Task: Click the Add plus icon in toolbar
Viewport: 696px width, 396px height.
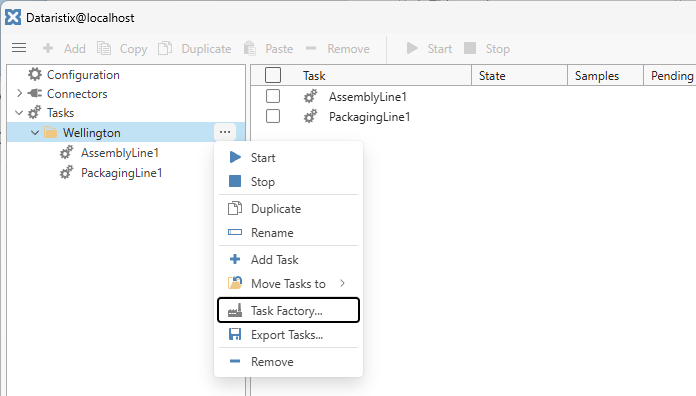Action: (x=48, y=48)
